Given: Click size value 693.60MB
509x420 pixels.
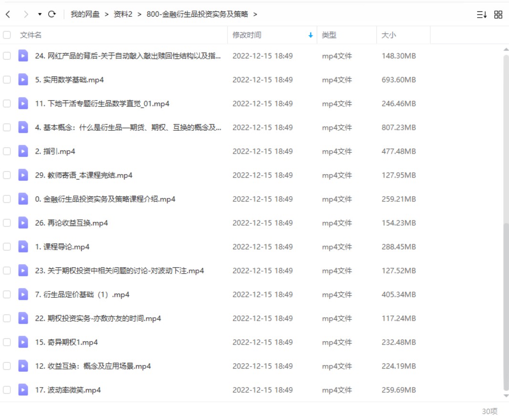Looking at the screenshot, I should [399, 80].
